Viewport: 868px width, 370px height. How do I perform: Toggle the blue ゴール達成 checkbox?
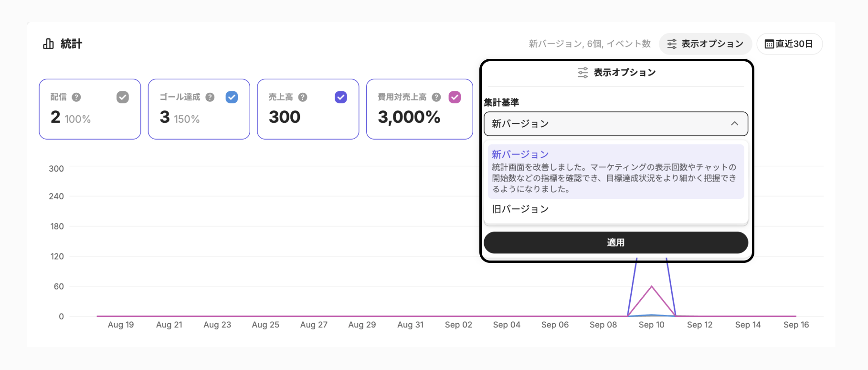coord(232,97)
